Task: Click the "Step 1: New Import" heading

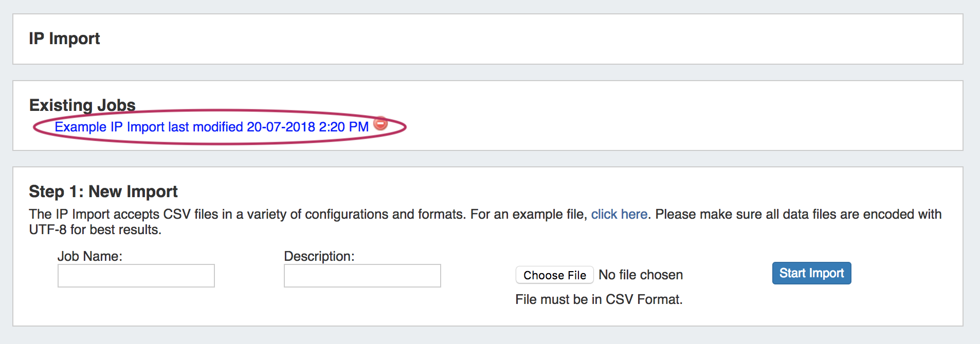Action: pos(103,192)
